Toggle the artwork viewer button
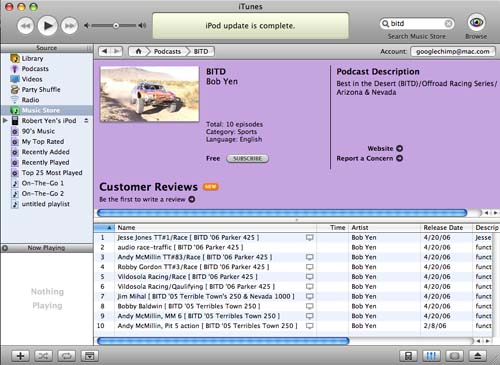The height and width of the screenshot is (365, 500). coord(89,356)
